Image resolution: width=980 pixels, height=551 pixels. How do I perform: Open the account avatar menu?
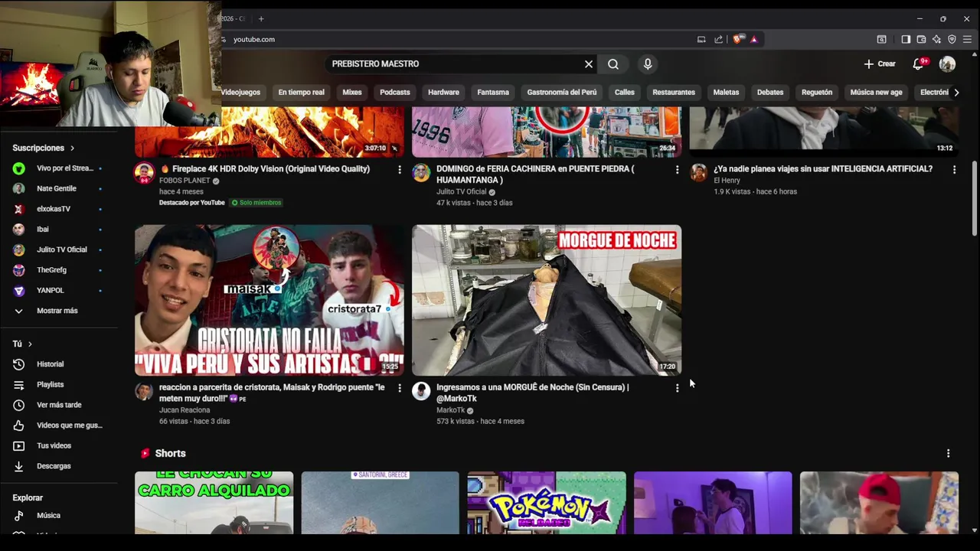(x=947, y=64)
